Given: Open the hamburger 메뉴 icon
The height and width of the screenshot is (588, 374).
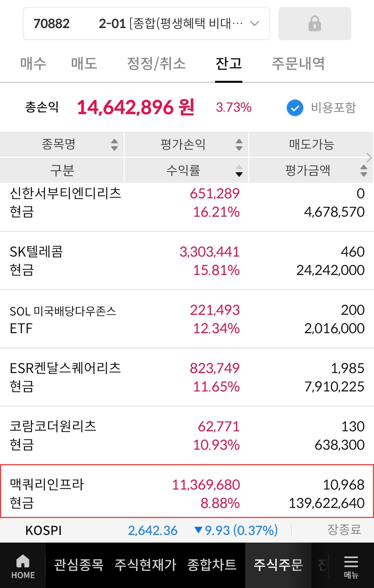Looking at the screenshot, I should 351,566.
